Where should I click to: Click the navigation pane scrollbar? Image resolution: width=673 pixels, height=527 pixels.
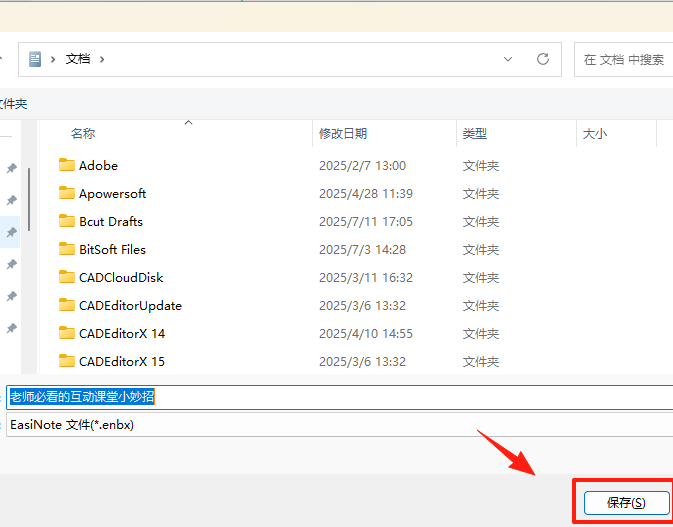click(29, 199)
